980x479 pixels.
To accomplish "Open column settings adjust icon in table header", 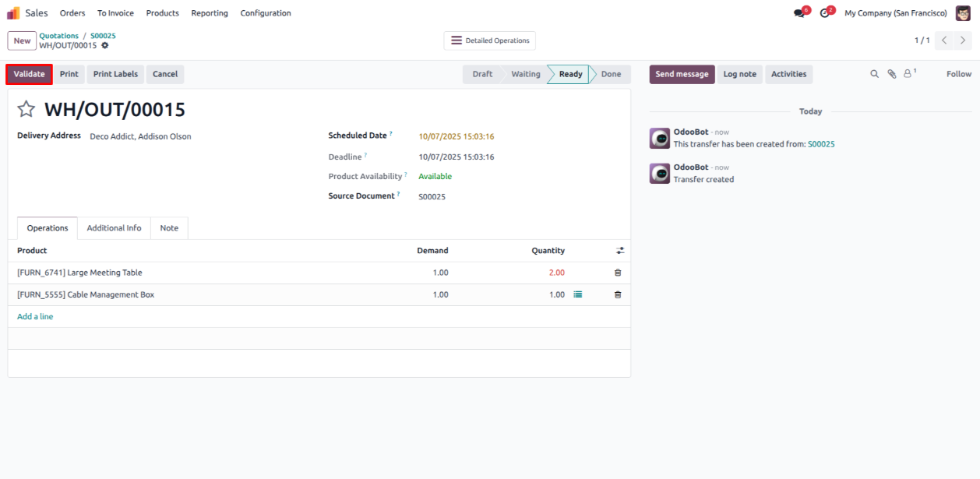I will (620, 251).
